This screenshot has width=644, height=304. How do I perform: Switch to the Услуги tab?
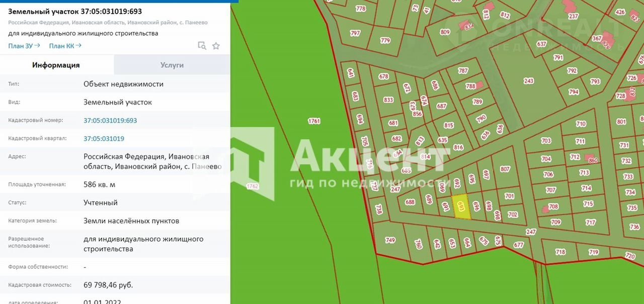[172, 65]
